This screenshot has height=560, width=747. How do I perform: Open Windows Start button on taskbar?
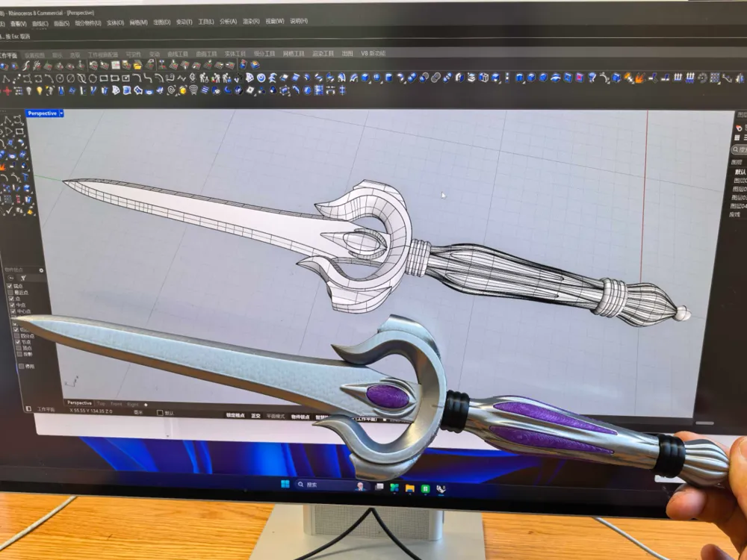(285, 485)
